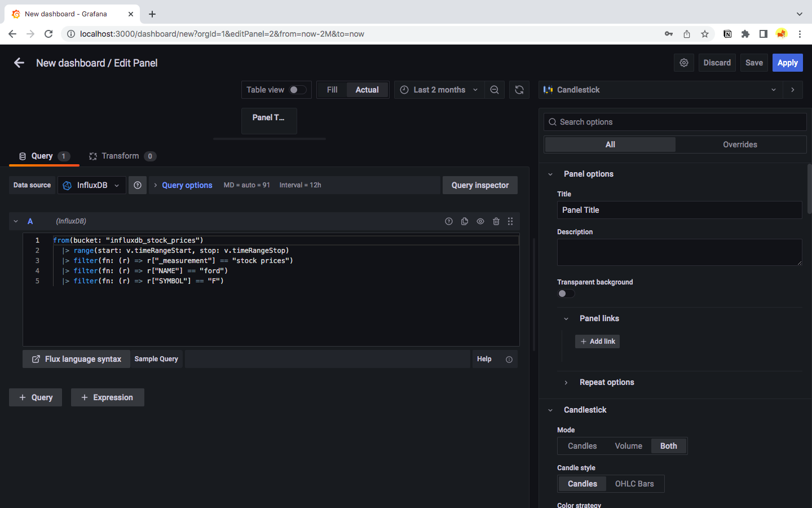Switch to Transform tab
812x508 pixels.
pos(122,156)
